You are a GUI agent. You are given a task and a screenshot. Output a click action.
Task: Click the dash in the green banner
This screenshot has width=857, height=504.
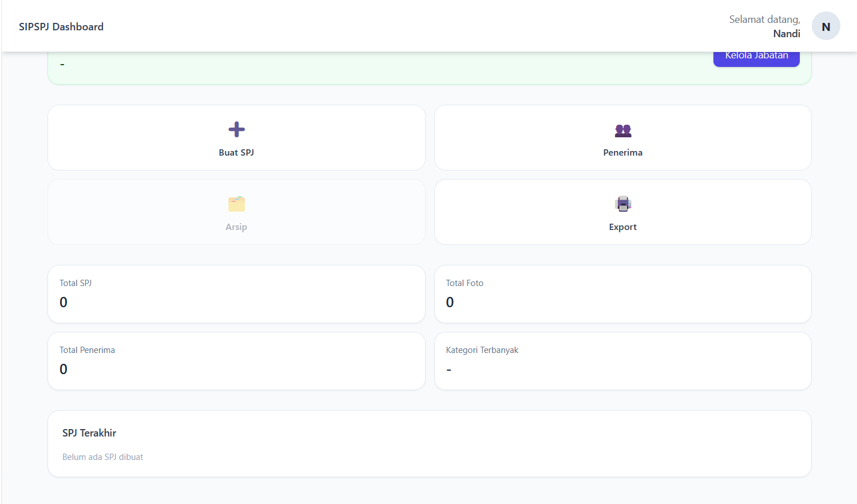(62, 65)
